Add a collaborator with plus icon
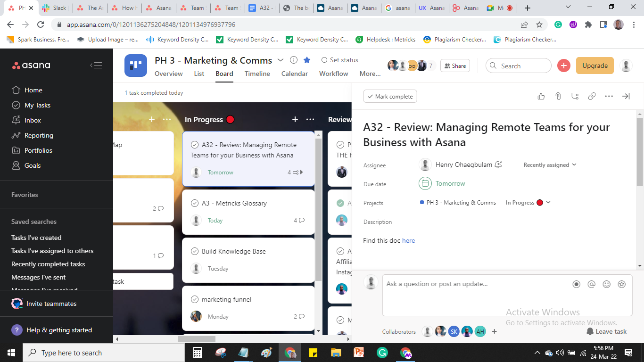The width and height of the screenshot is (644, 362). click(x=495, y=331)
